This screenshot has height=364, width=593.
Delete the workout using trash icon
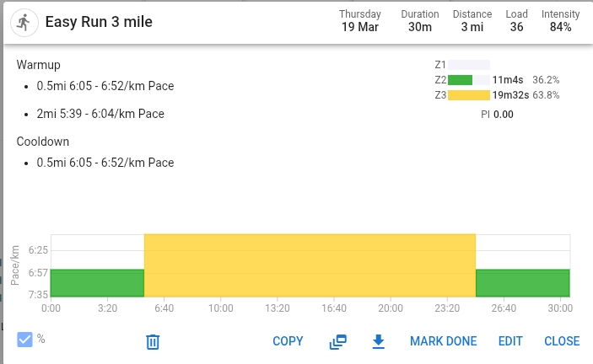tap(153, 341)
